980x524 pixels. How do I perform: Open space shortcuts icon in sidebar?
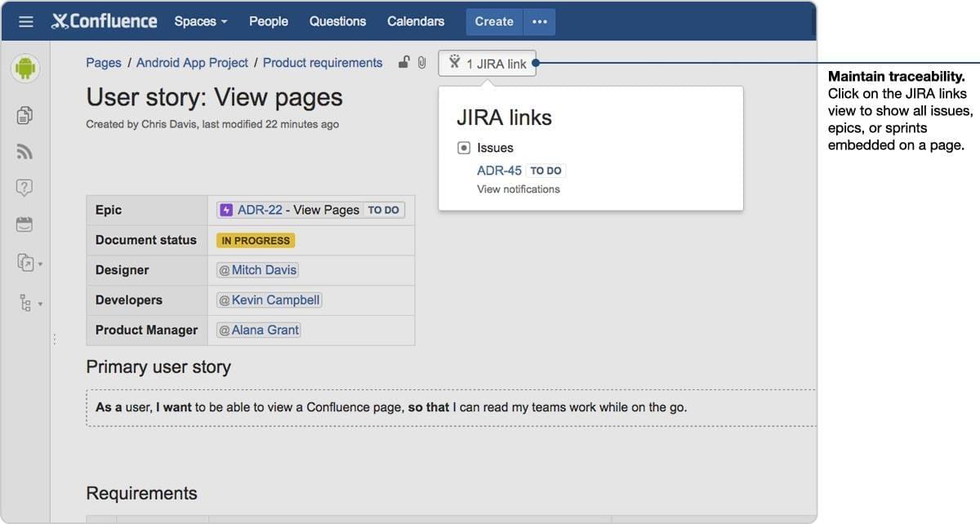pos(25,263)
